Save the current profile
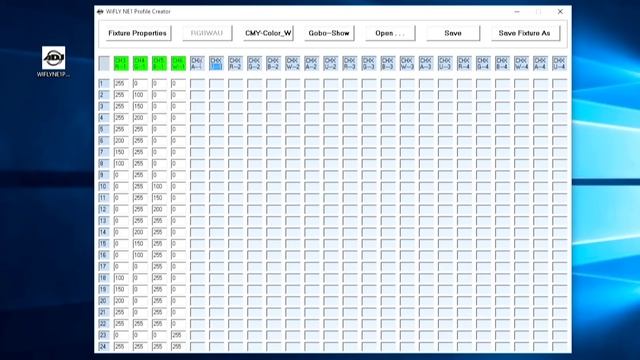 click(453, 33)
